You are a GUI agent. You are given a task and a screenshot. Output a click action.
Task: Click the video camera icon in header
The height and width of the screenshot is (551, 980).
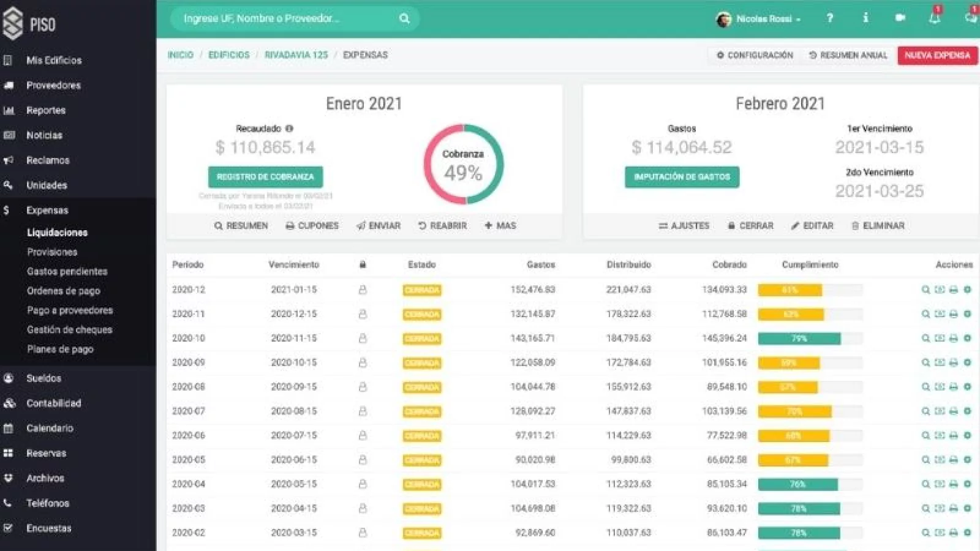coord(900,18)
